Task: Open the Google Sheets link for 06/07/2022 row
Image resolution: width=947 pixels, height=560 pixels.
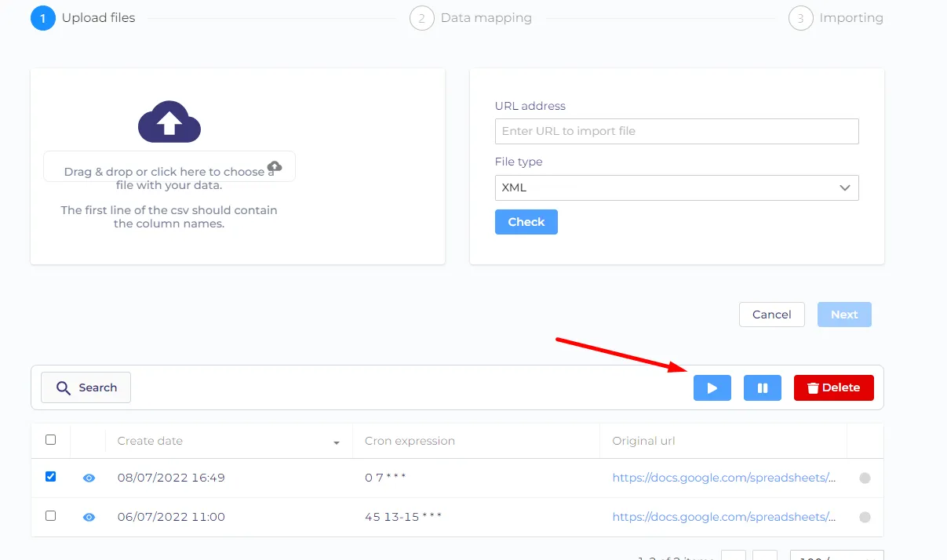Action: click(724, 517)
